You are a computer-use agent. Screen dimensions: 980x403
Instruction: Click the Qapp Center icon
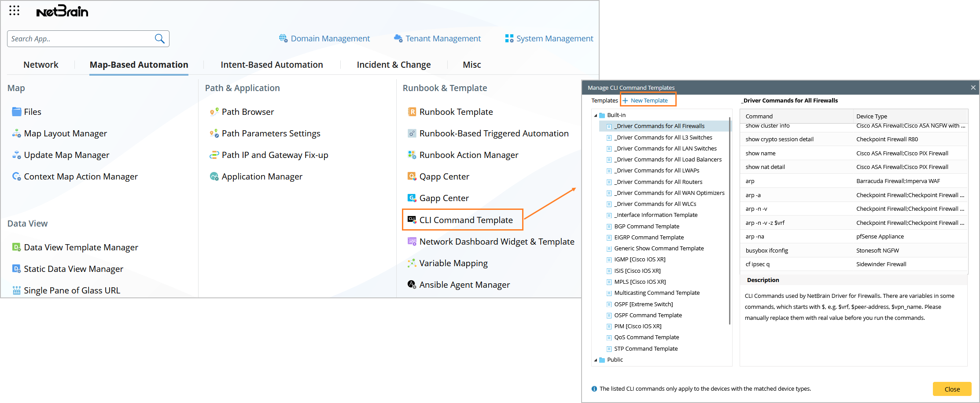coord(412,176)
